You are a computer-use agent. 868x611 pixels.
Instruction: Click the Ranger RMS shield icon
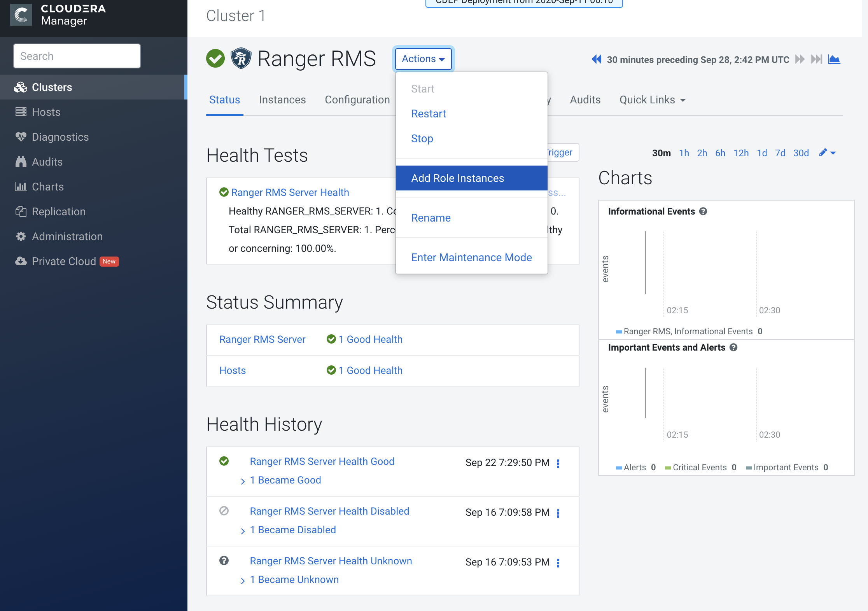tap(241, 59)
